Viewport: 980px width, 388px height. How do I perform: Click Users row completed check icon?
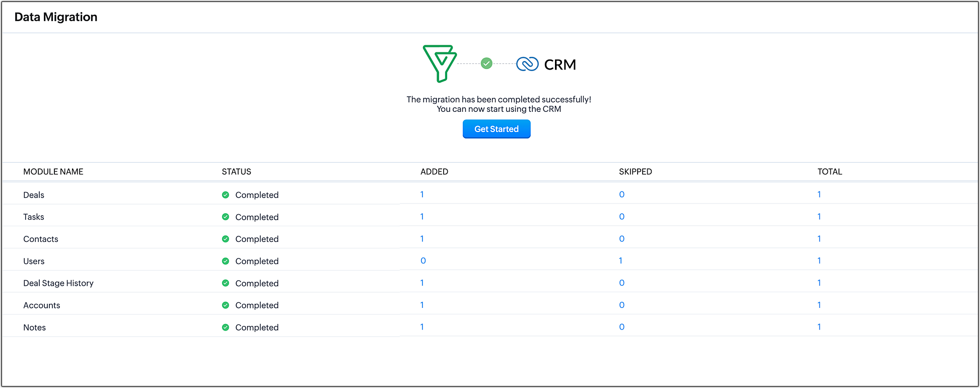pos(226,261)
